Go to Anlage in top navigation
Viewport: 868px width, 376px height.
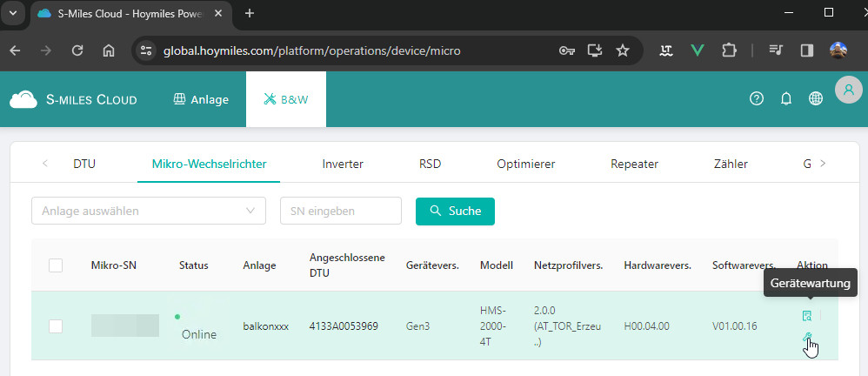click(201, 99)
